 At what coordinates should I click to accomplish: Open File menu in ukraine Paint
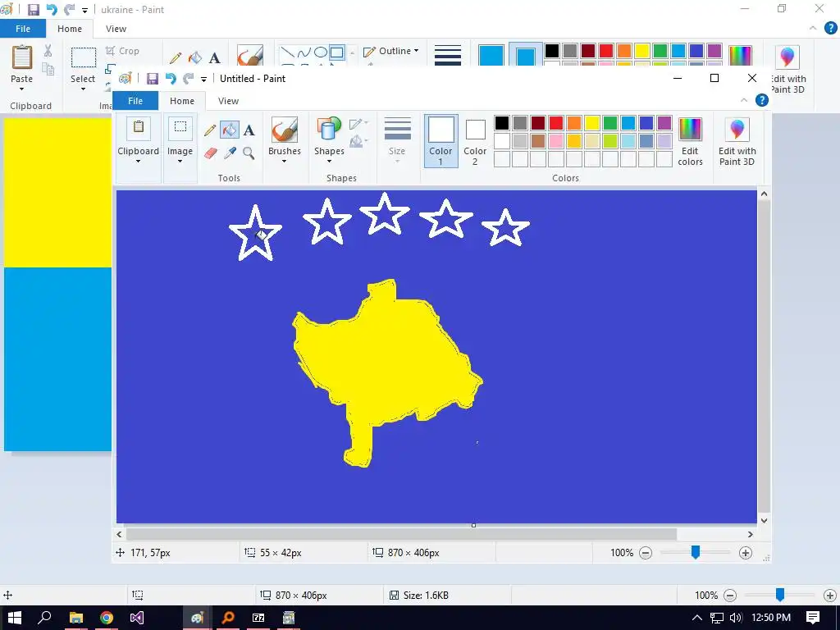[23, 29]
